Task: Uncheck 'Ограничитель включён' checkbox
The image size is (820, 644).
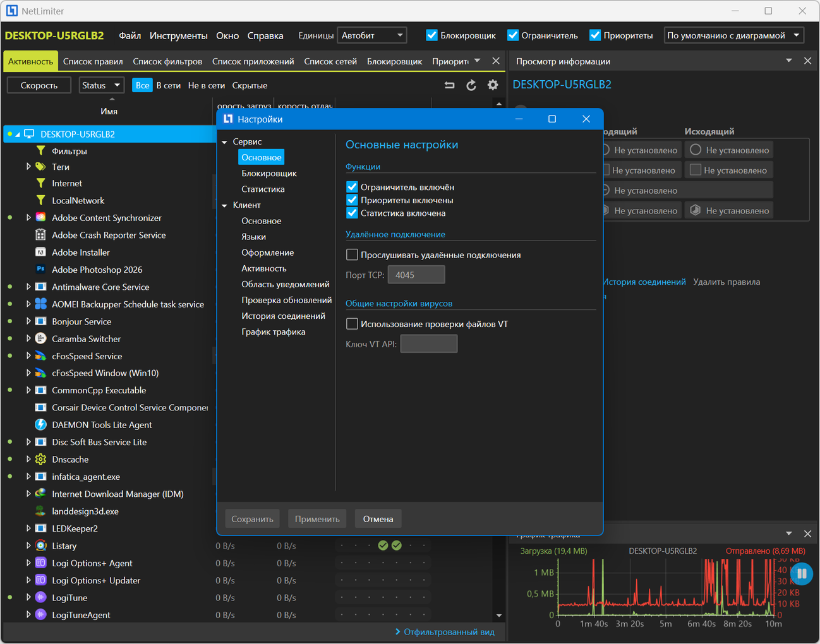Action: [x=353, y=187]
